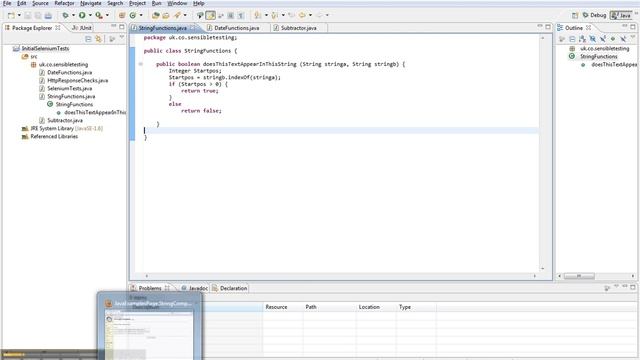Open the Navigate menu
The width and height of the screenshot is (640, 360).
91,3
